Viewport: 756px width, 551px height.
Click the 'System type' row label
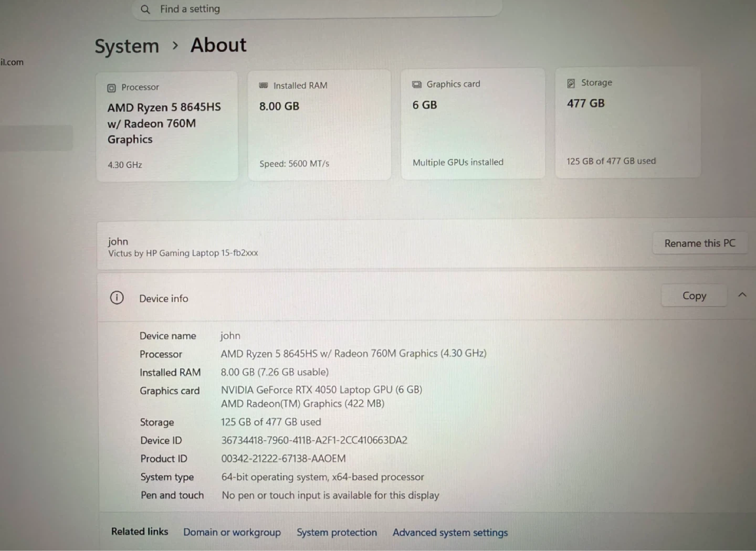coord(167,477)
